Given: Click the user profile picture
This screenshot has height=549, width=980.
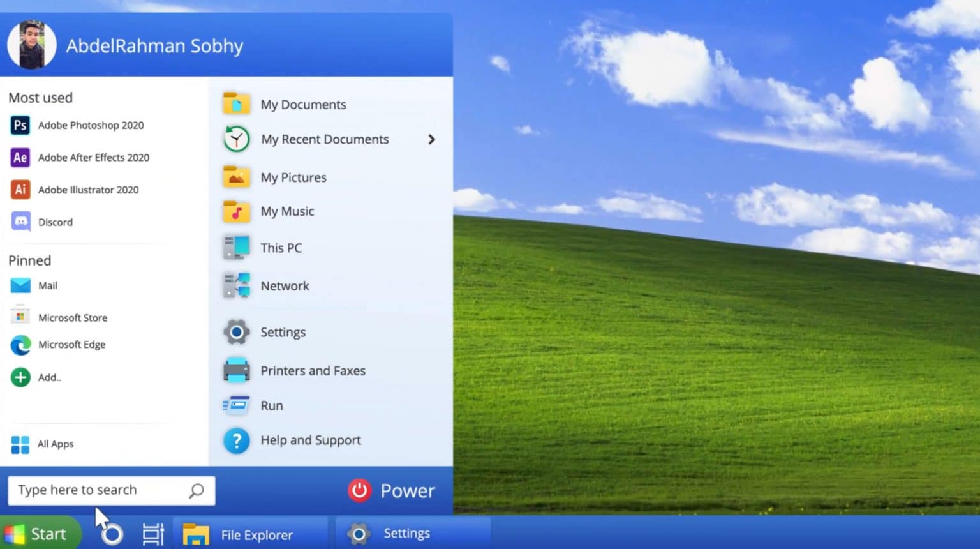Looking at the screenshot, I should tap(31, 45).
